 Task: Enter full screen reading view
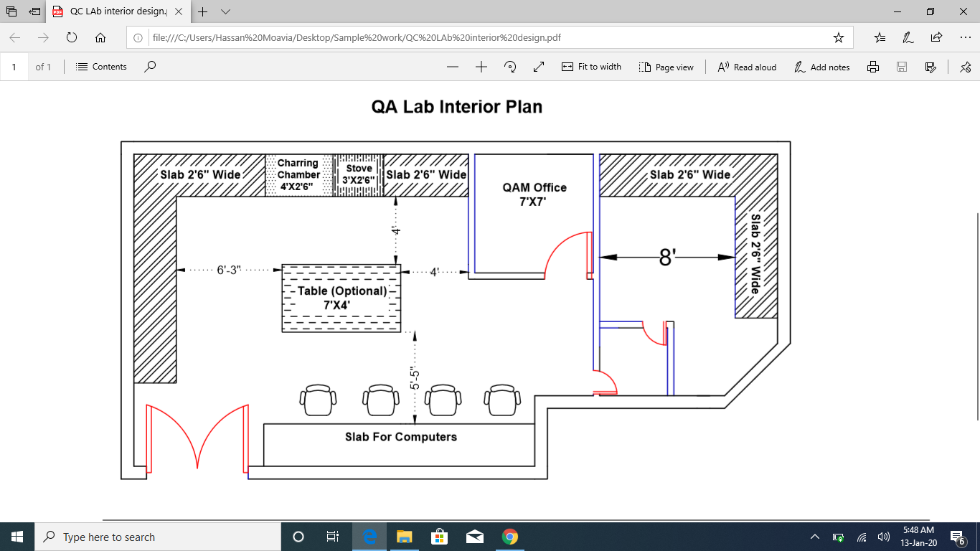tap(539, 67)
